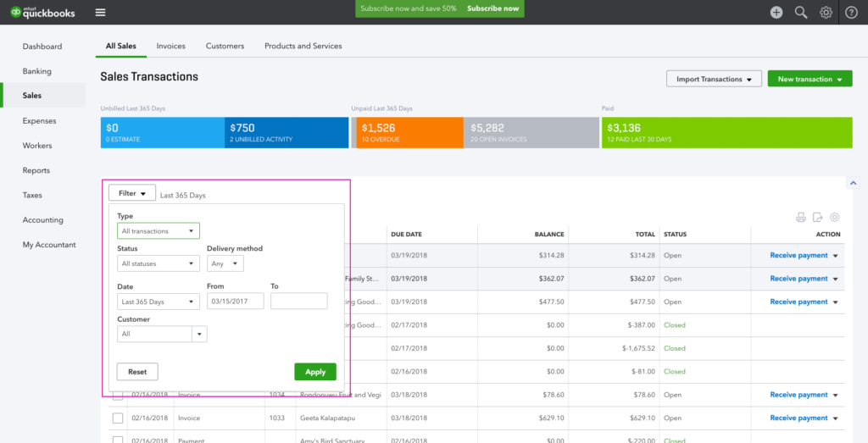Open the top bar gear settings
868x443 pixels.
pos(826,12)
